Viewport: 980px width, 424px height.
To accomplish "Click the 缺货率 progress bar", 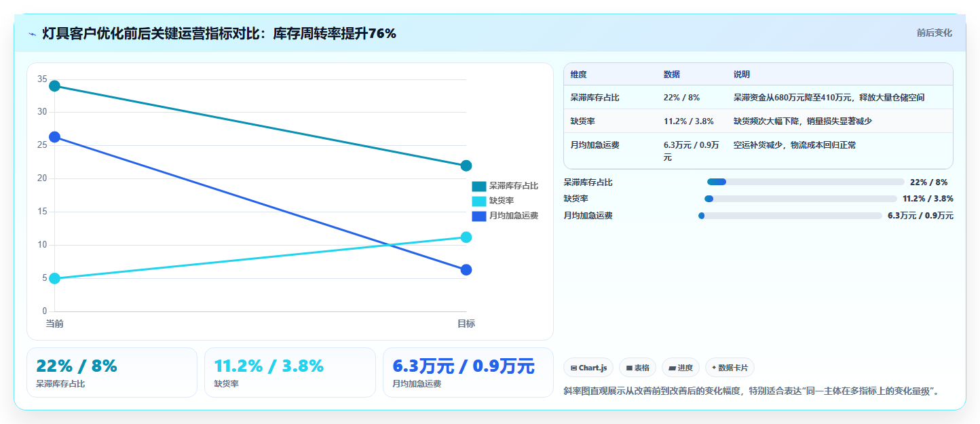I will tap(801, 199).
